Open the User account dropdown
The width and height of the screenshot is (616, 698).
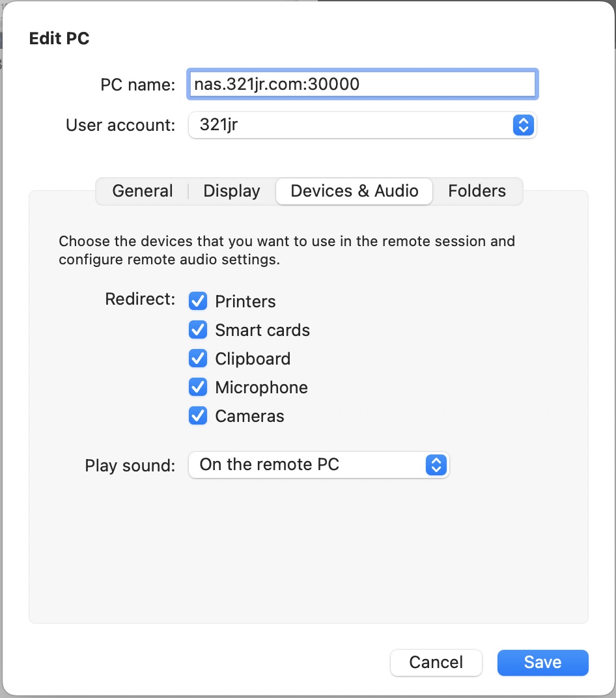coord(362,125)
